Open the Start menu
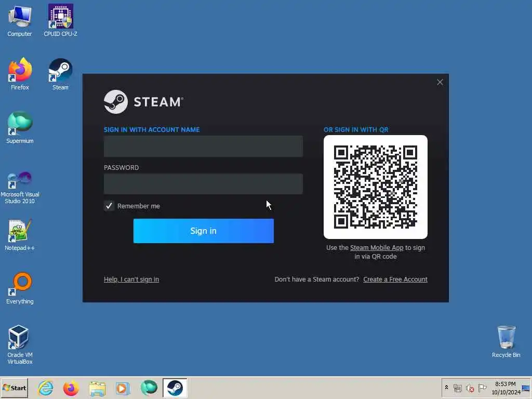Screen dimensions: 532x399 tap(14, 388)
